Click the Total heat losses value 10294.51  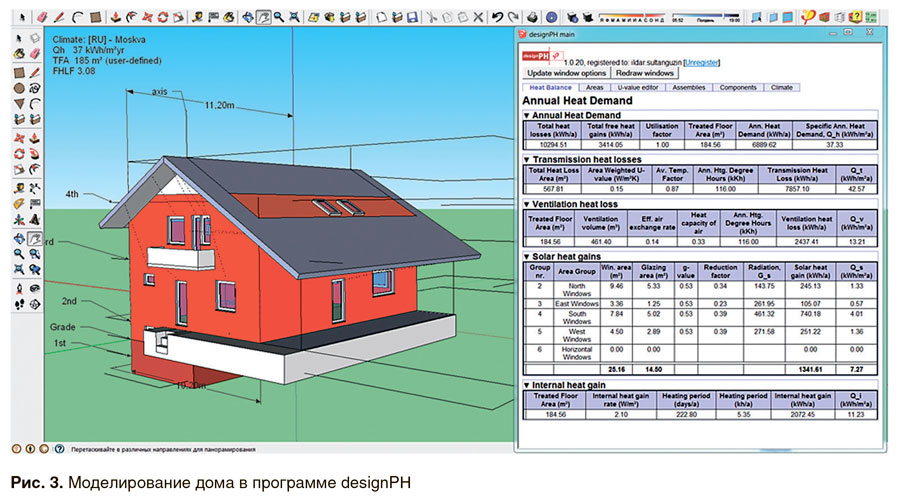pyautogui.click(x=553, y=145)
